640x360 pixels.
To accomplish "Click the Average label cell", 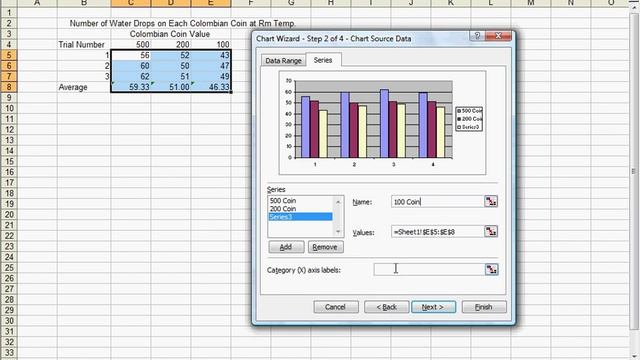I will click(x=84, y=87).
